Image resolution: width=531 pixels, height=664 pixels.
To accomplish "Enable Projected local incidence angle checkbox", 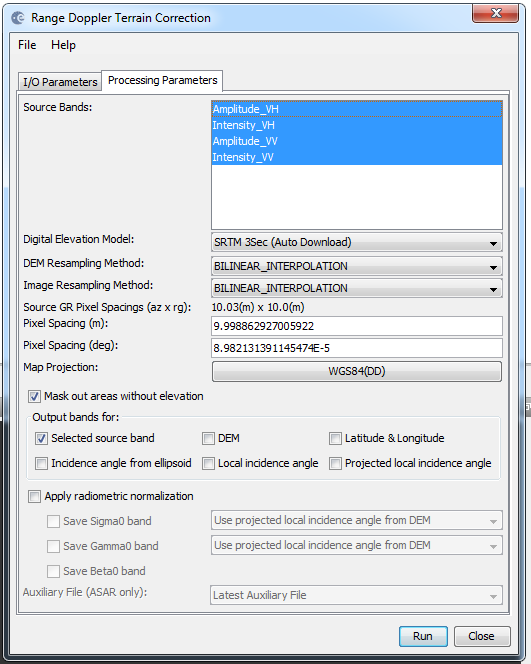I will (335, 464).
